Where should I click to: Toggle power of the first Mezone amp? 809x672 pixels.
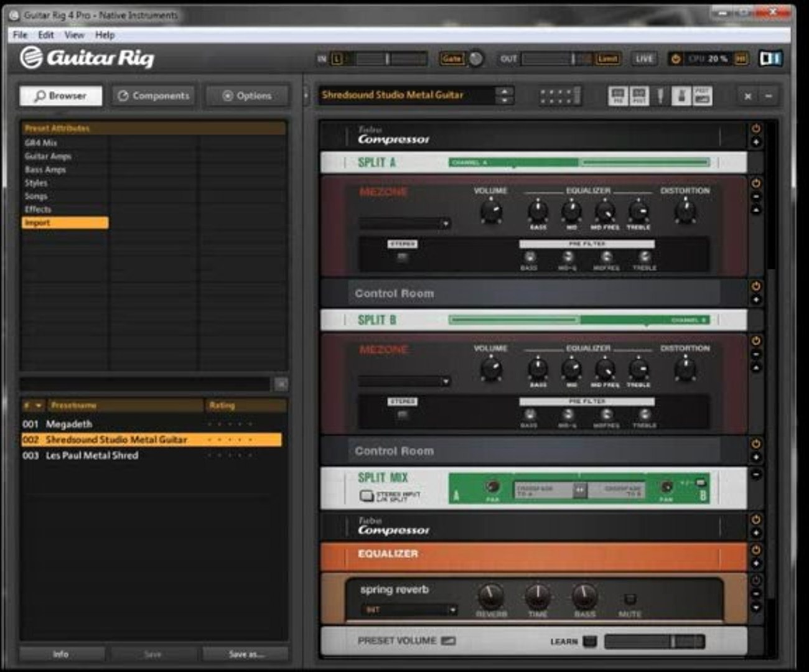(756, 184)
